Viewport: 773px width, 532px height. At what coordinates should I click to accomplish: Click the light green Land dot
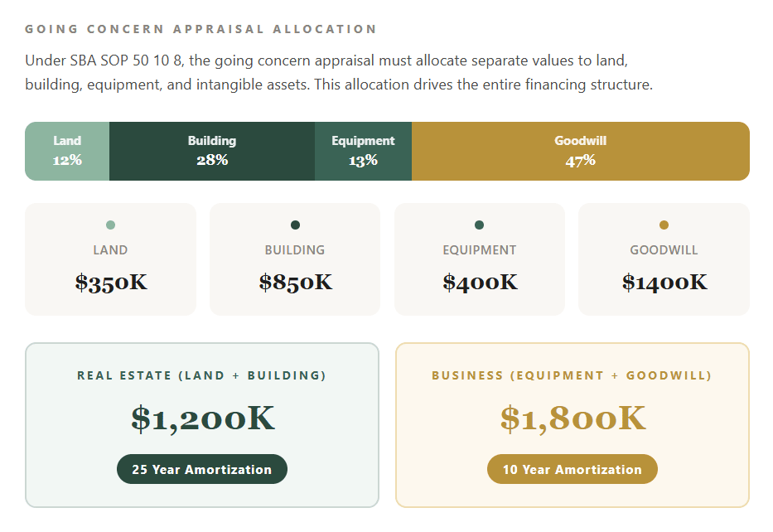[111, 225]
